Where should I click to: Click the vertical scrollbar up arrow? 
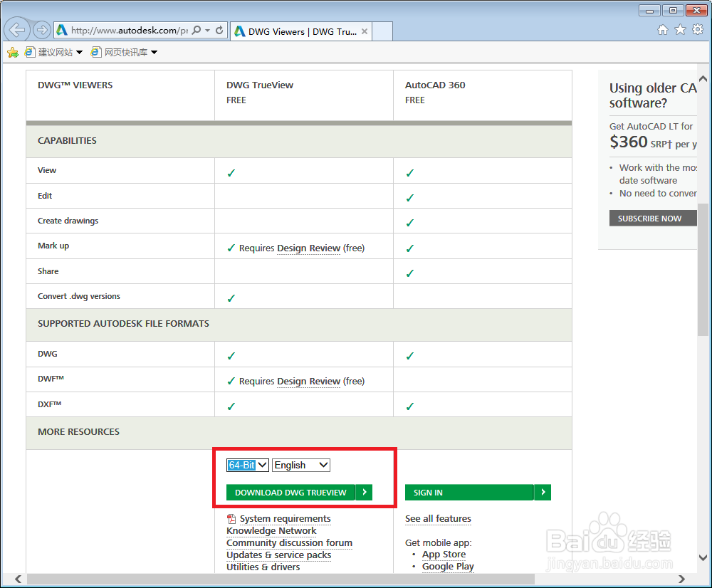[703, 78]
